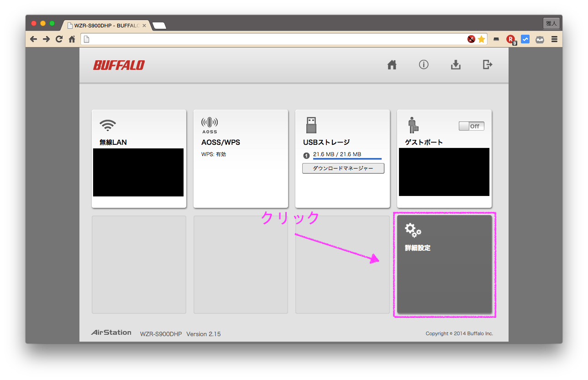Click the USBストレージ title text
The width and height of the screenshot is (588, 380).
click(x=326, y=142)
